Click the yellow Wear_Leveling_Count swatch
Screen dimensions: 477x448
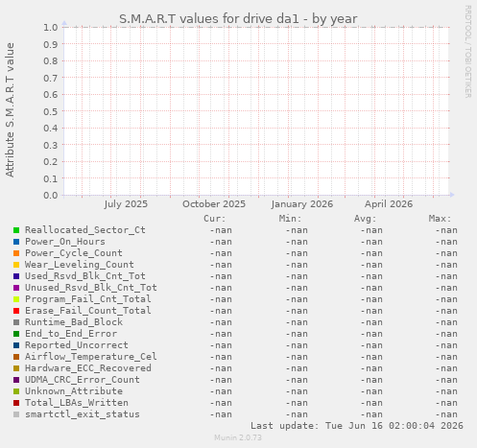coord(16,265)
